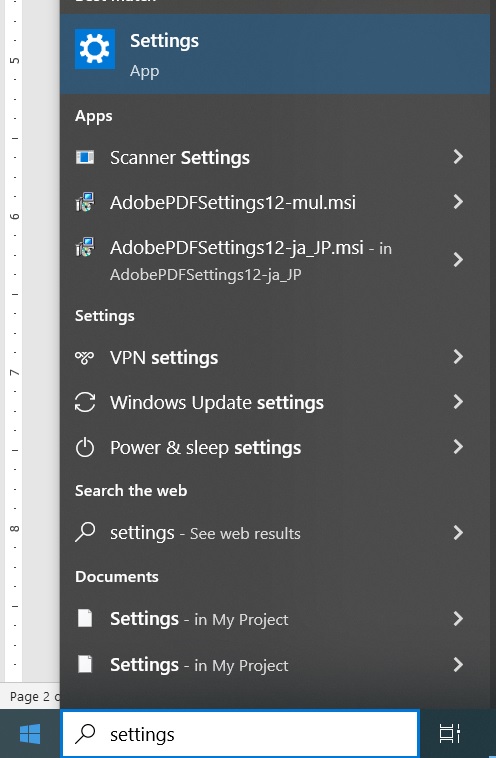Viewport: 496px width, 758px height.
Task: Click the VPN settings icon
Action: click(x=85, y=358)
